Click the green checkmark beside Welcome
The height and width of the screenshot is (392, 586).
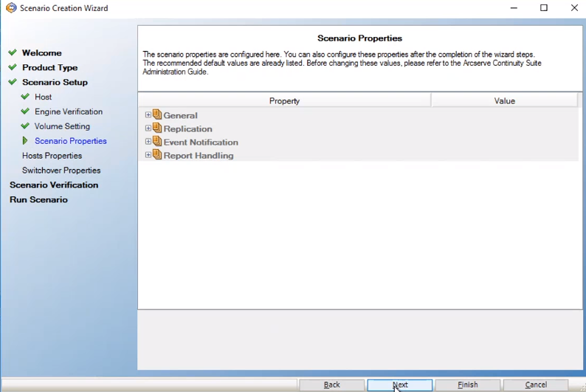tap(13, 52)
